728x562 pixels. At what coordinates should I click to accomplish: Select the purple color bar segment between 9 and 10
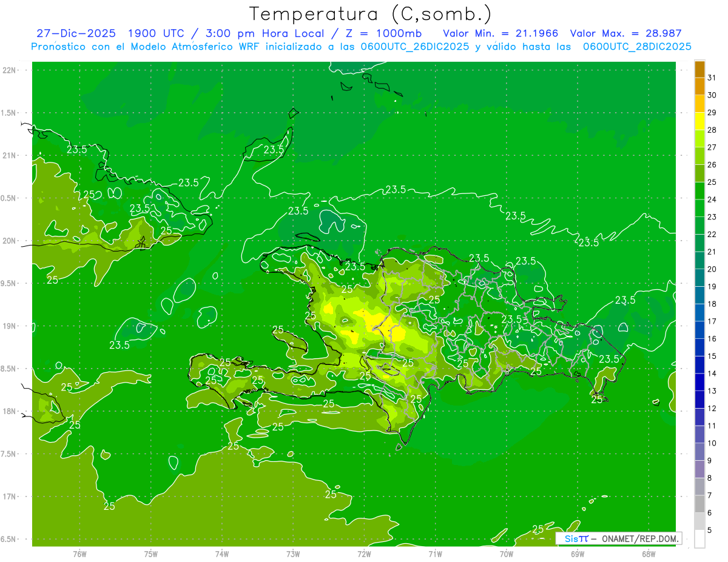699,452
